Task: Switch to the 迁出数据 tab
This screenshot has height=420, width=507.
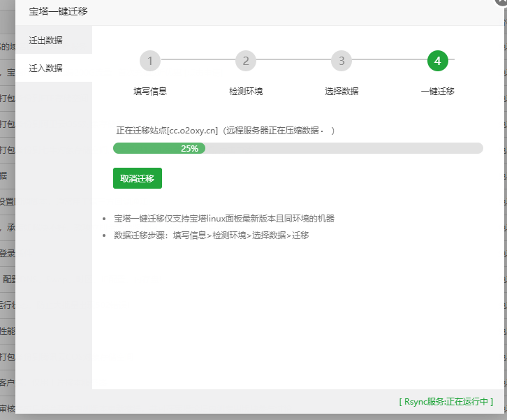Action: coord(54,40)
